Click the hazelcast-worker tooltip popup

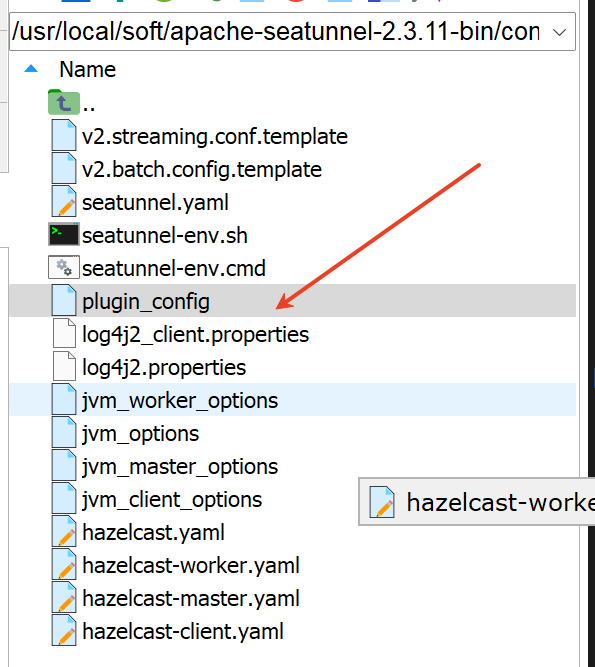(x=477, y=502)
